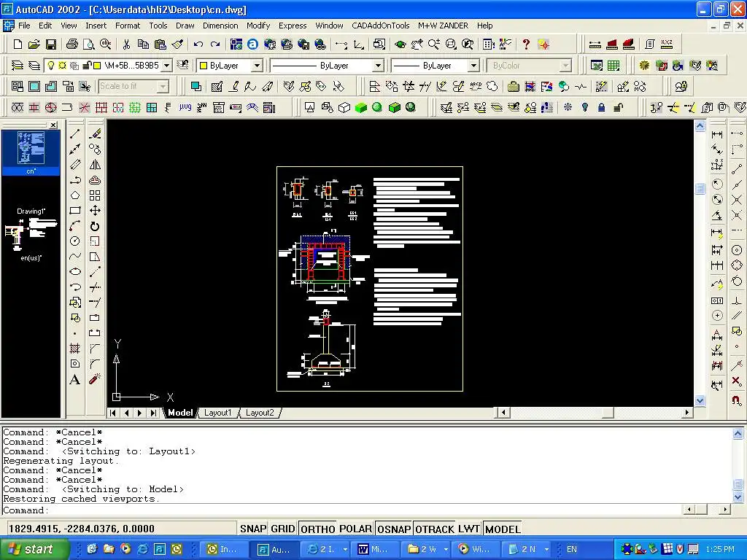Select the en(us)* drawing thumbnail

tap(31, 238)
